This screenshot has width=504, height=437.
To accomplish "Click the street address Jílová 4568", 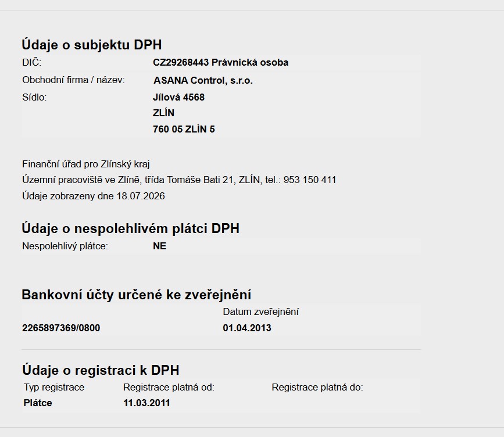I will [x=178, y=97].
